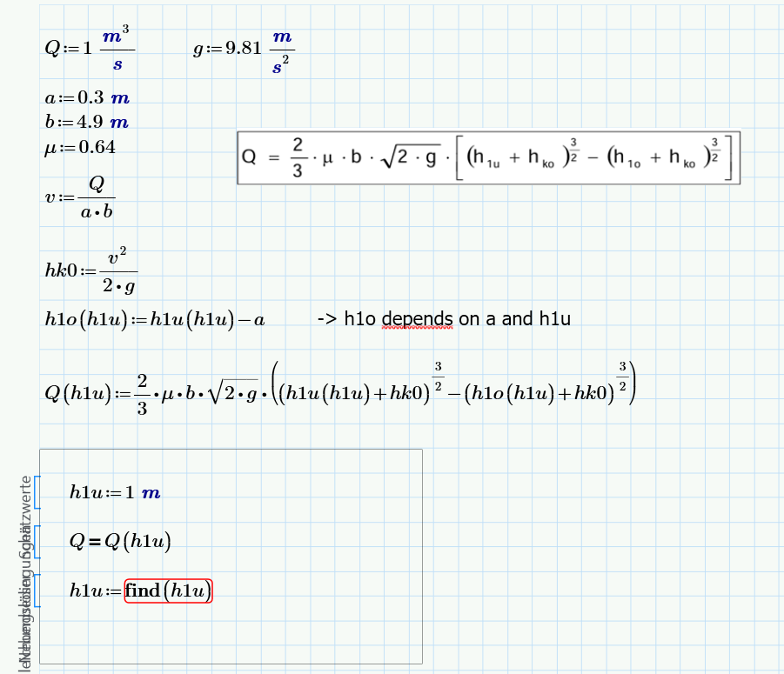Click the boxed reference formula for Q
784x674 pixels.
tap(487, 157)
